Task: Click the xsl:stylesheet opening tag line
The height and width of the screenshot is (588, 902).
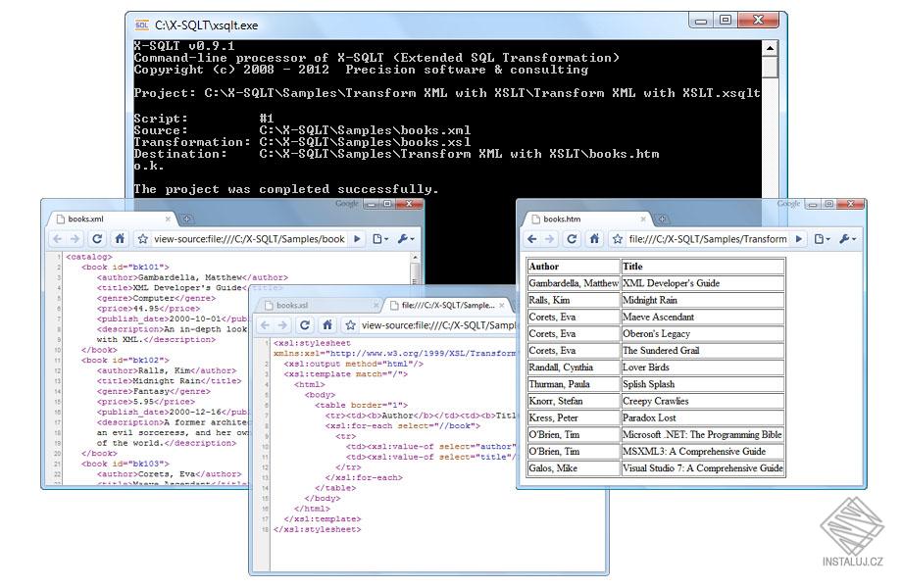Action: [312, 343]
